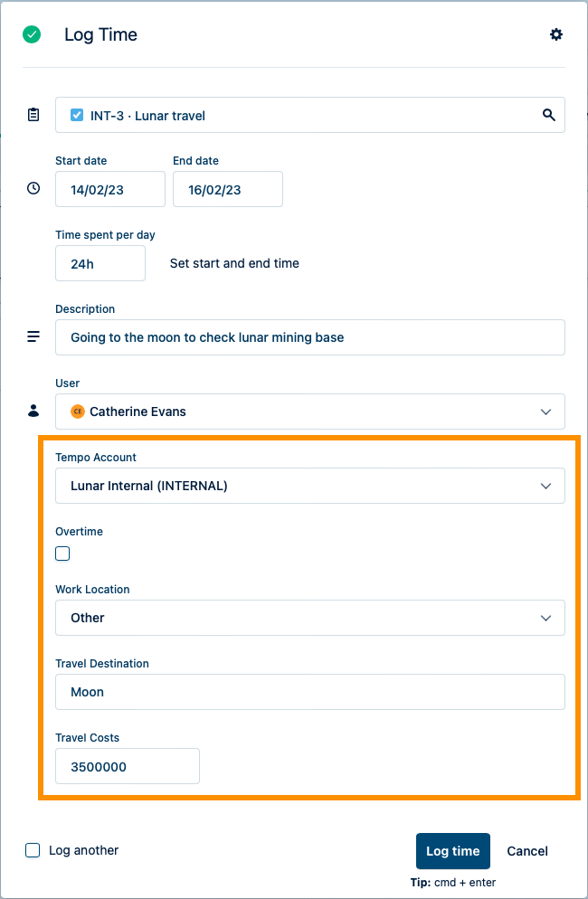The height and width of the screenshot is (899, 588).
Task: Click the person icon beside User
Action: pyautogui.click(x=33, y=411)
